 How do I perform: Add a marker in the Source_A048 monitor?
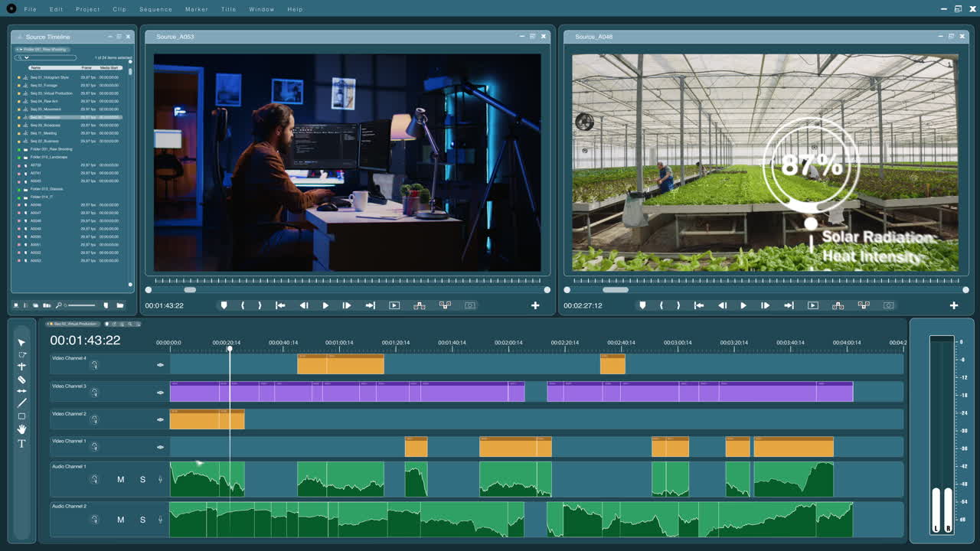642,305
